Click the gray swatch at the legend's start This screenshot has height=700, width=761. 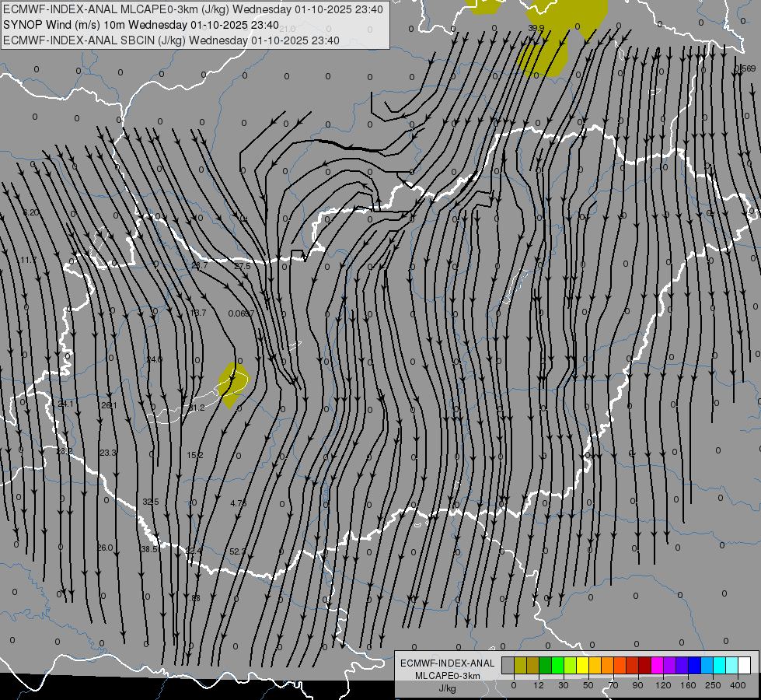point(508,665)
